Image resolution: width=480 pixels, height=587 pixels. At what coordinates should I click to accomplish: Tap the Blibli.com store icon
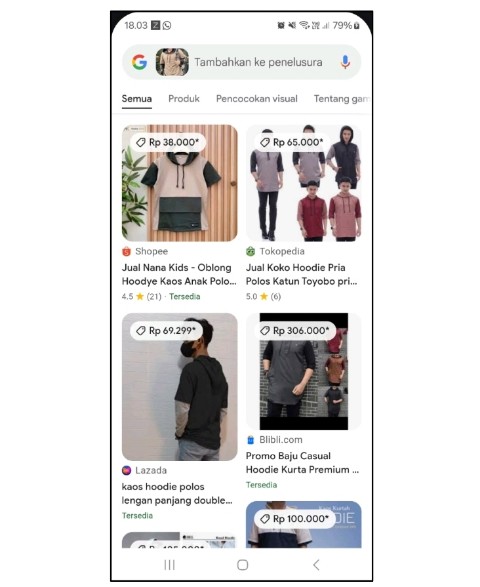click(250, 440)
